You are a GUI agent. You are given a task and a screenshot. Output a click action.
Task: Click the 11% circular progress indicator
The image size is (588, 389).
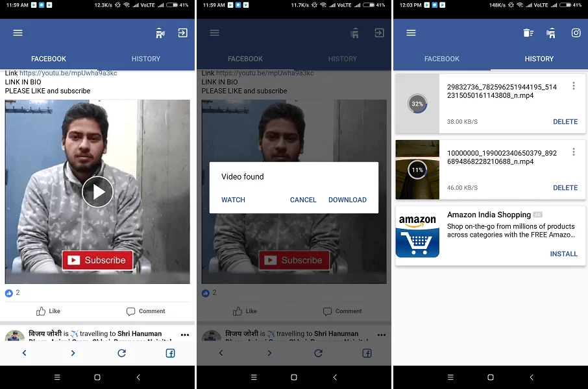point(417,170)
